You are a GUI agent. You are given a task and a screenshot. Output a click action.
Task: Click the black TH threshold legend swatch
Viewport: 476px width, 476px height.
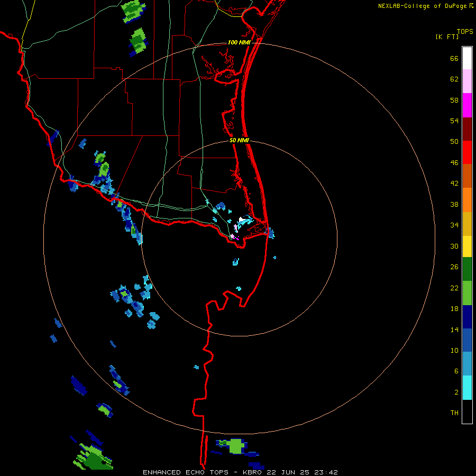click(467, 411)
